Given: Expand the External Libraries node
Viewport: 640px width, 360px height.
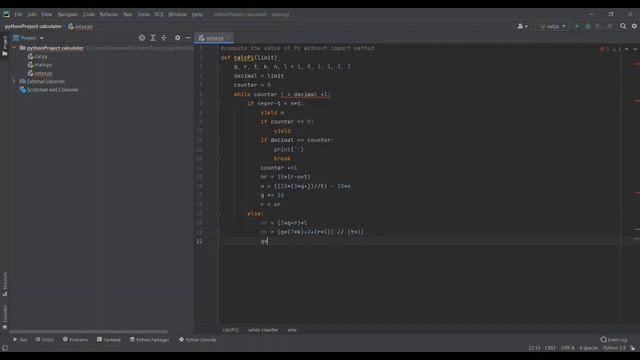Looking at the screenshot, I should (x=14, y=81).
